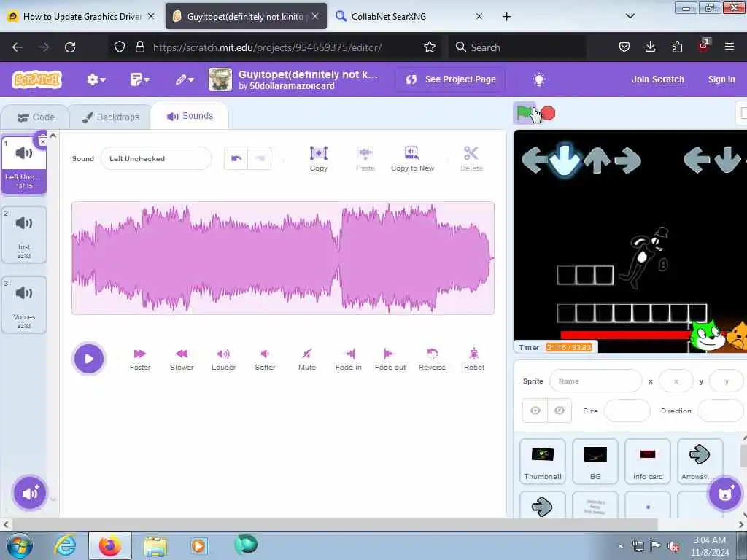The image size is (747, 560).
Task: Click See Project Page button
Action: (x=451, y=79)
